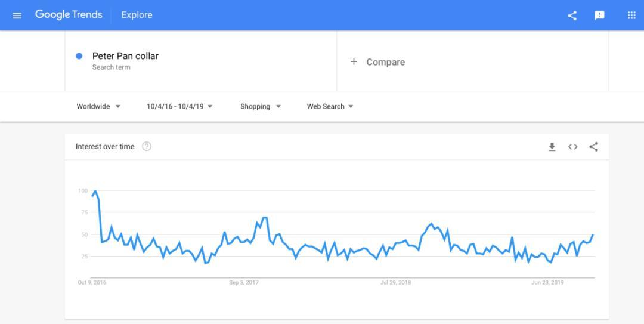Open the hamburger main menu
Screen dimensions: 644x324
(x=17, y=16)
